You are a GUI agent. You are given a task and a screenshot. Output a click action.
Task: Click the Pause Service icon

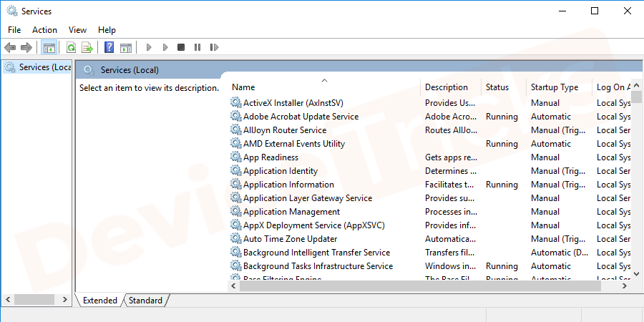click(197, 48)
